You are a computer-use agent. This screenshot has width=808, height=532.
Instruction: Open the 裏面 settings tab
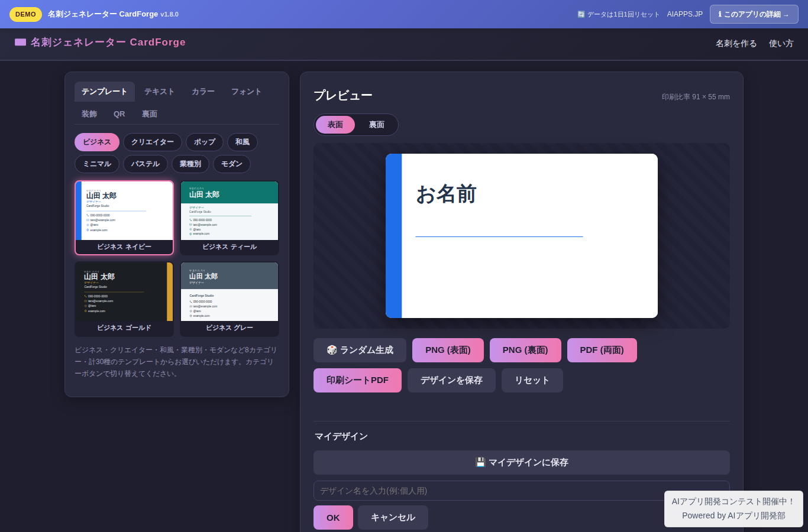(150, 114)
